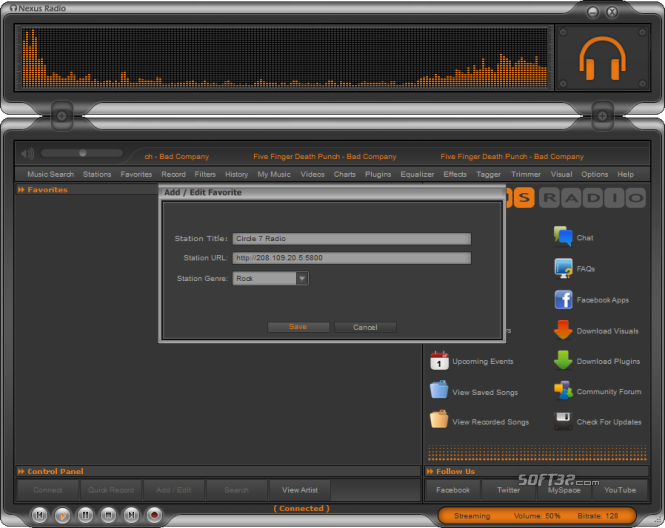Open the Filters menu
Screen dimensions: 665x528
pos(205,174)
